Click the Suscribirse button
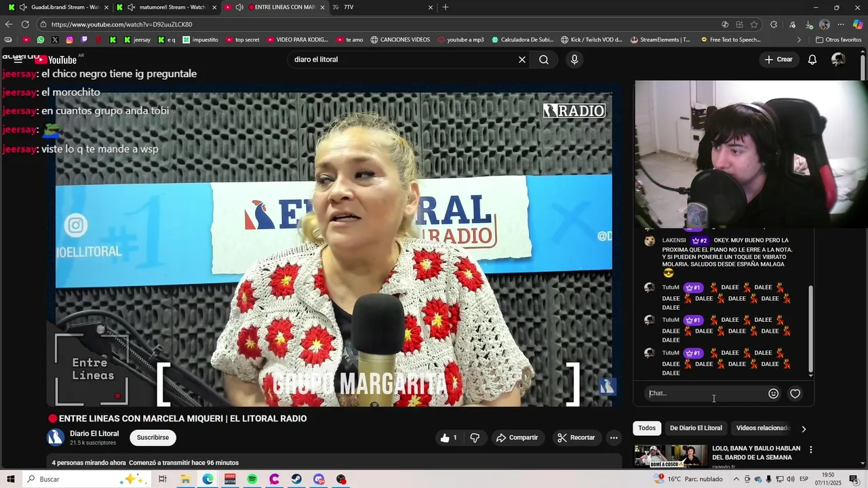The image size is (868, 488). coord(153,438)
